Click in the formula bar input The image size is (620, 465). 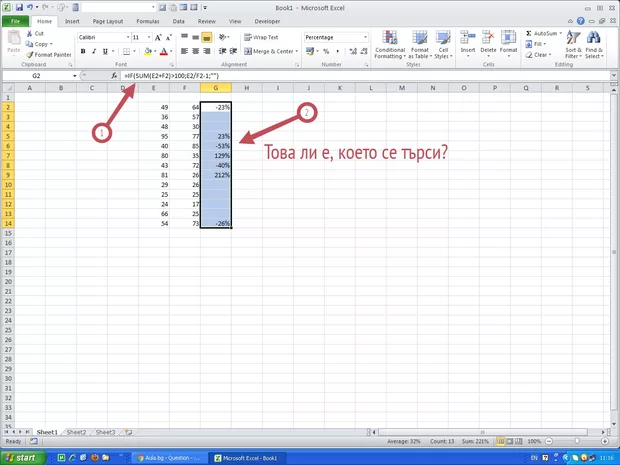click(366, 76)
